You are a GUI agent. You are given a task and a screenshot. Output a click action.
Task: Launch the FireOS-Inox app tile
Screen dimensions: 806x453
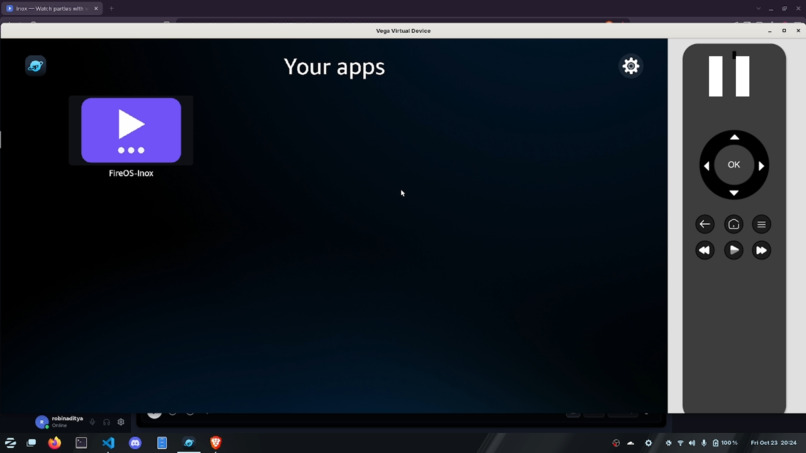(131, 130)
